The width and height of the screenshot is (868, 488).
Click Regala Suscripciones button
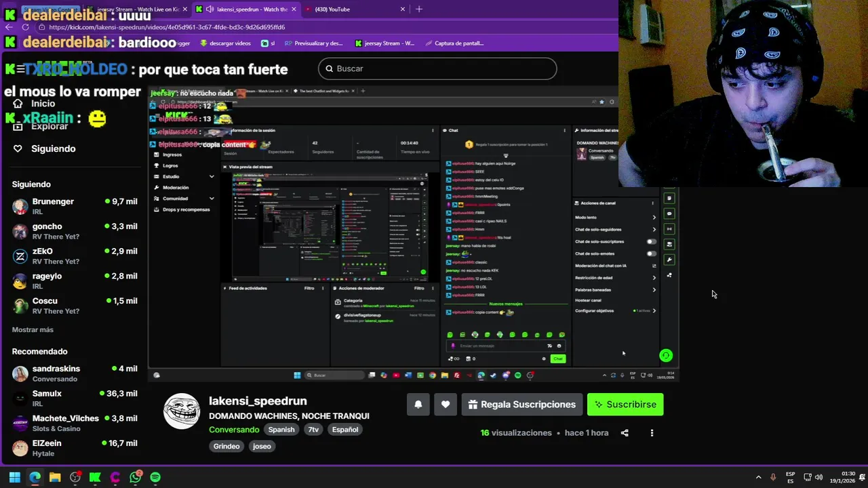coord(522,404)
